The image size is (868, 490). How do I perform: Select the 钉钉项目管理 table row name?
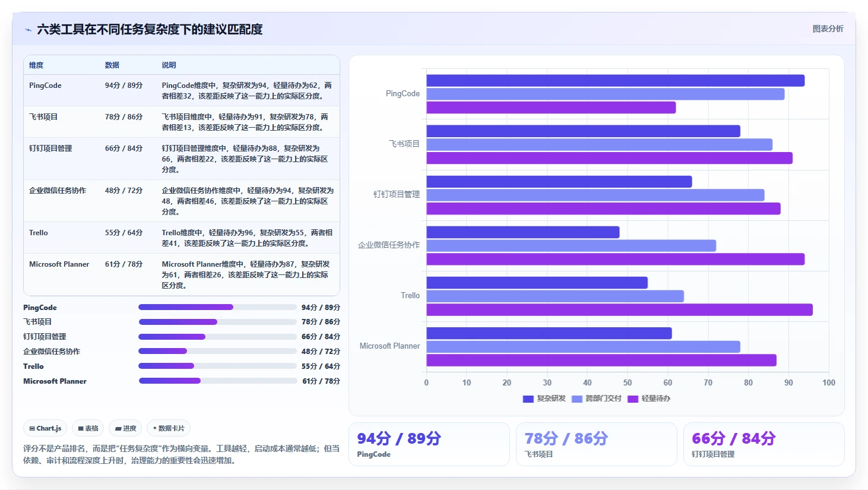click(x=50, y=148)
